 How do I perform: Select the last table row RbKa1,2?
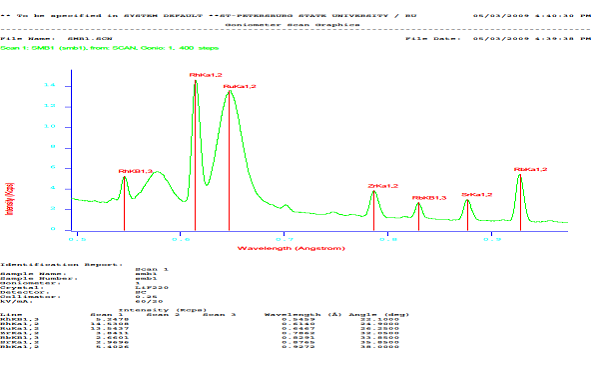(x=200, y=347)
